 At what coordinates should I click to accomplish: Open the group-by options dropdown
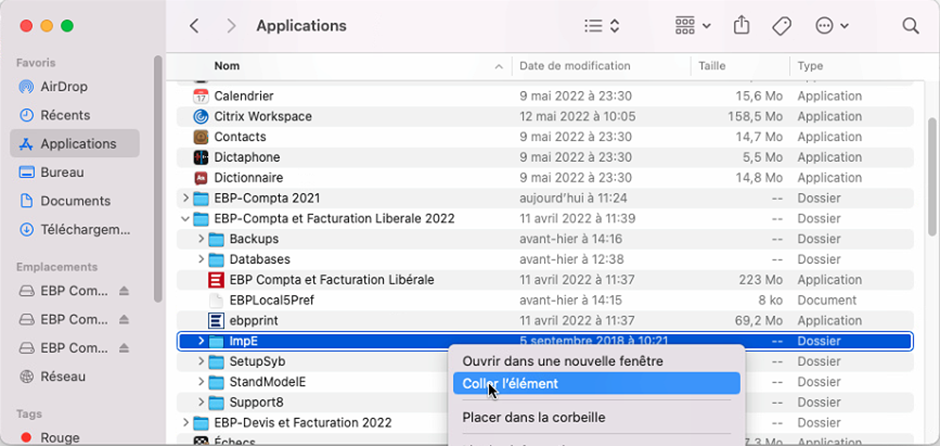pos(693,26)
